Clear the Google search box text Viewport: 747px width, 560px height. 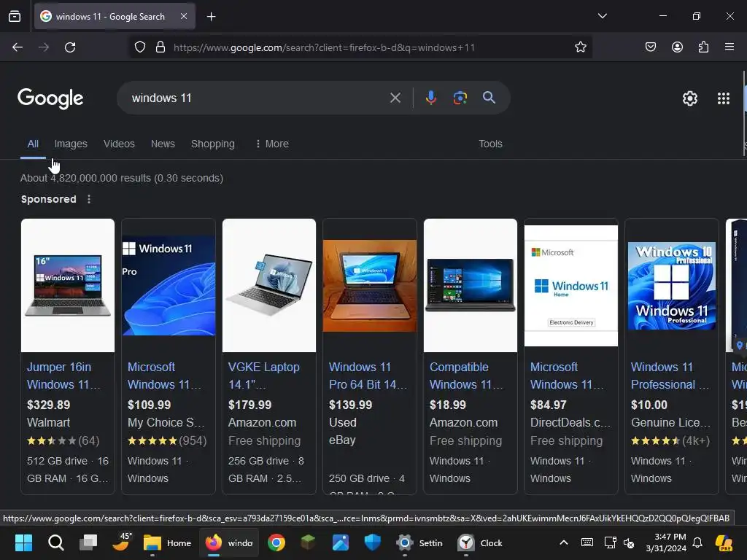tap(395, 98)
